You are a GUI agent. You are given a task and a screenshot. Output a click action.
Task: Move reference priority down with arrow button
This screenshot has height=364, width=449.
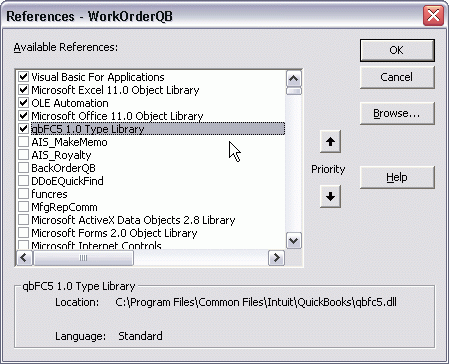[330, 196]
